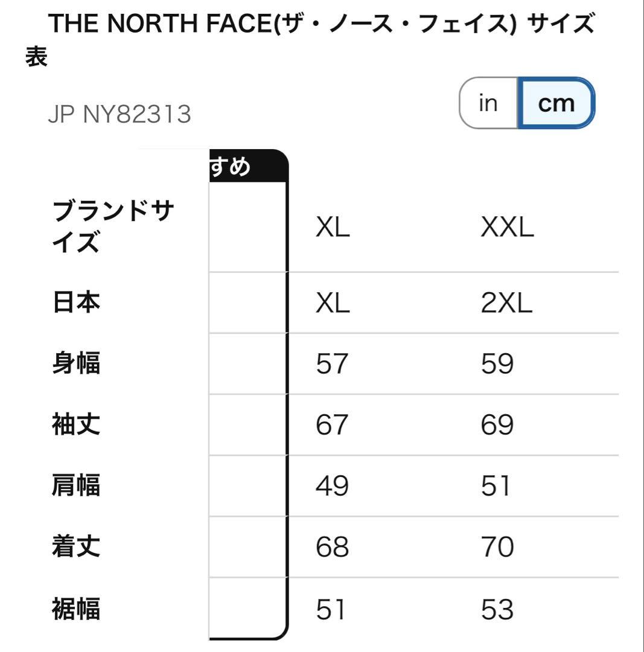644x652 pixels.
Task: Click the 着丈 value 70
Action: 497,548
